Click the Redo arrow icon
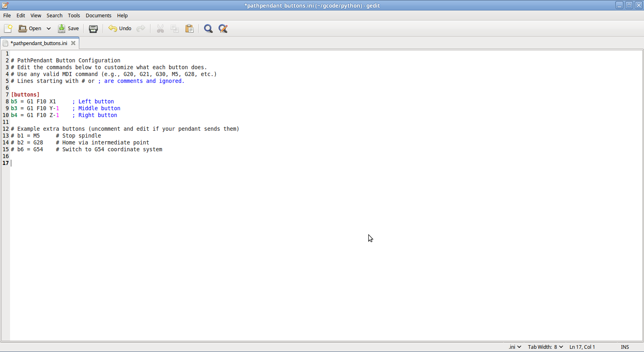Image resolution: width=644 pixels, height=352 pixels. 141,29
